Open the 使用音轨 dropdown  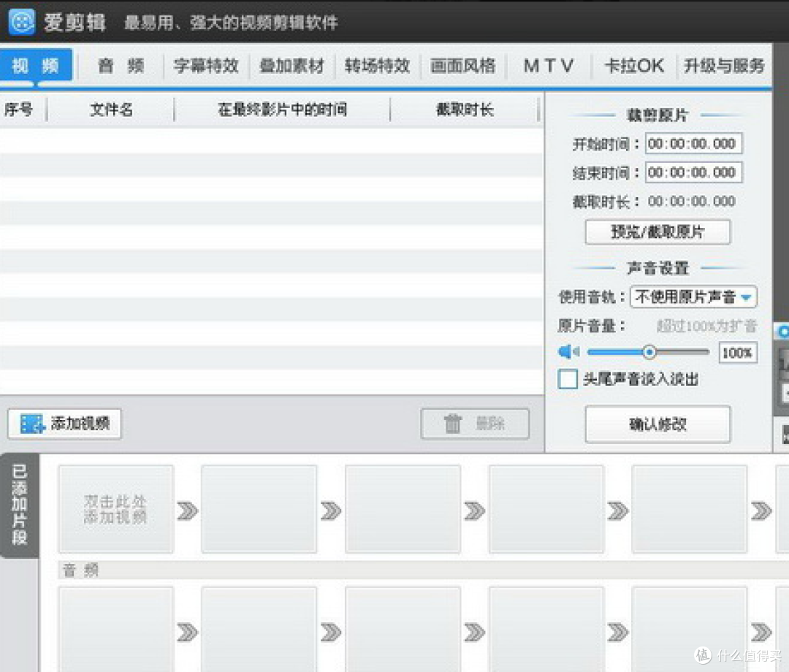(693, 297)
